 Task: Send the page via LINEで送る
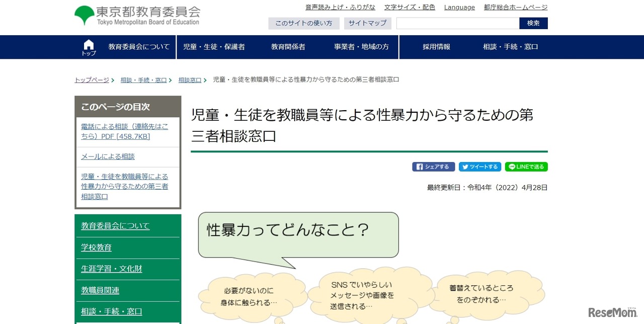[526, 166]
